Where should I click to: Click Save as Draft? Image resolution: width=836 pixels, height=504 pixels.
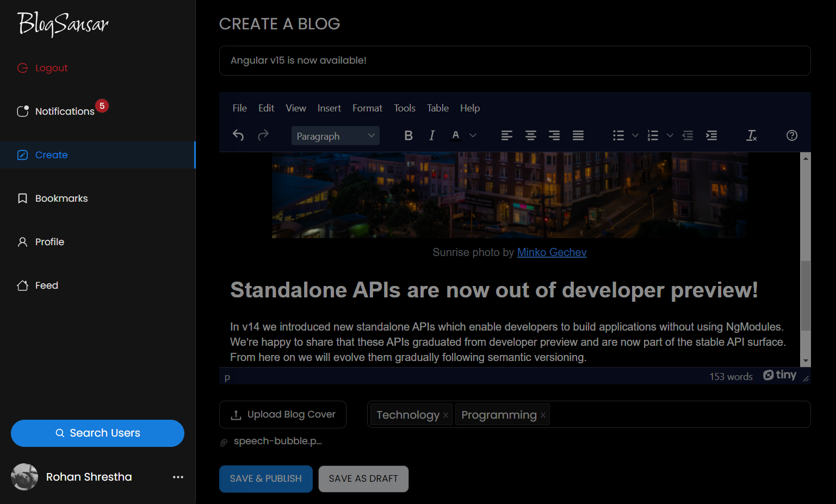point(363,478)
